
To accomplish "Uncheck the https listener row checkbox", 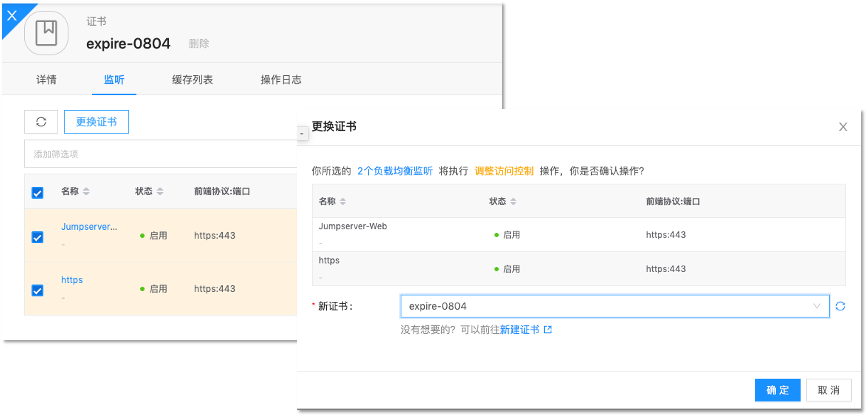I will pos(37,290).
